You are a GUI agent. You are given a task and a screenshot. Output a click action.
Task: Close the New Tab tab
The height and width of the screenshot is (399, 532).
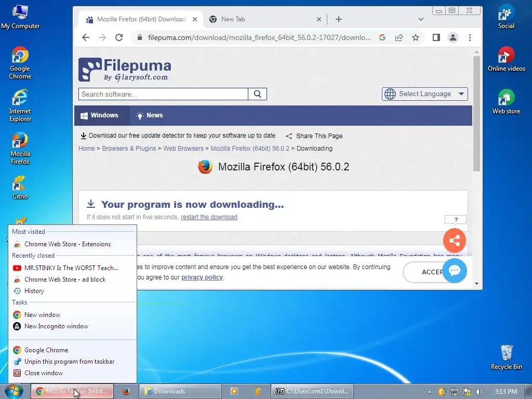pos(319,19)
